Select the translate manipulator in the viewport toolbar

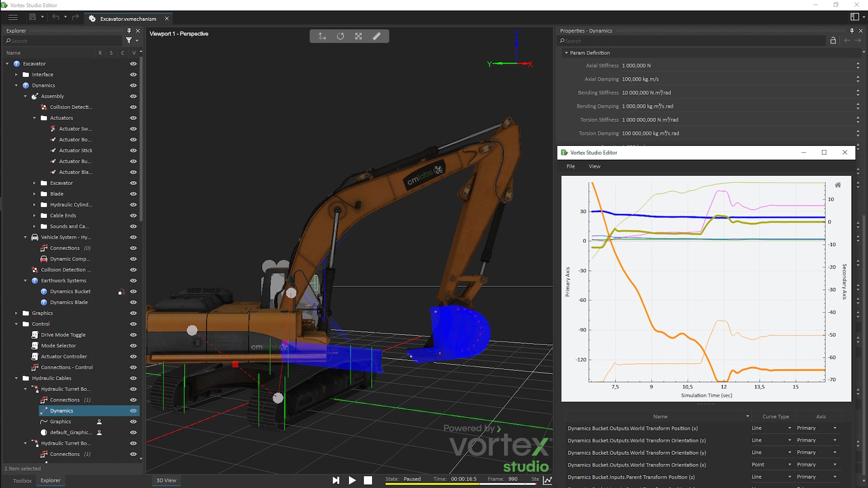tap(322, 36)
